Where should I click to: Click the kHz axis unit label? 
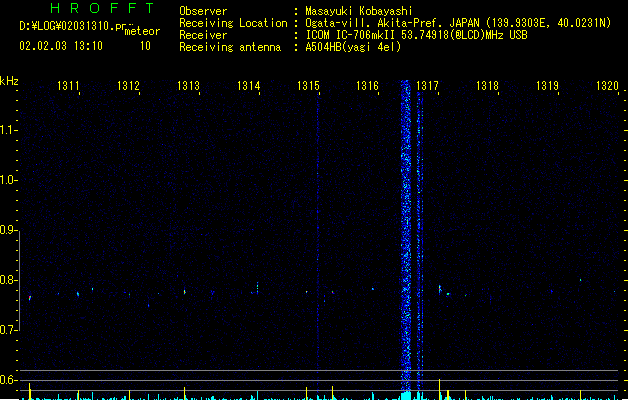coord(9,81)
